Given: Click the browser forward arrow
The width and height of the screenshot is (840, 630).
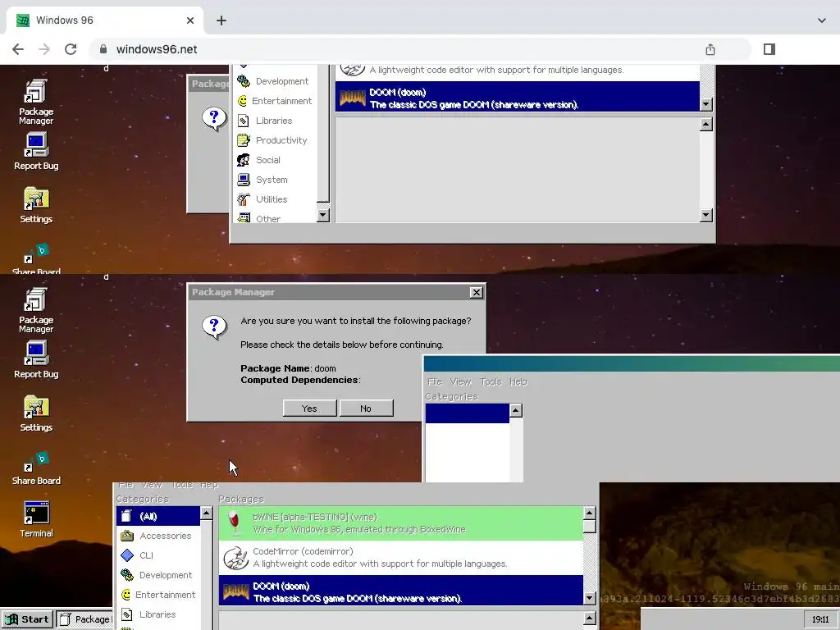Looking at the screenshot, I should (44, 49).
